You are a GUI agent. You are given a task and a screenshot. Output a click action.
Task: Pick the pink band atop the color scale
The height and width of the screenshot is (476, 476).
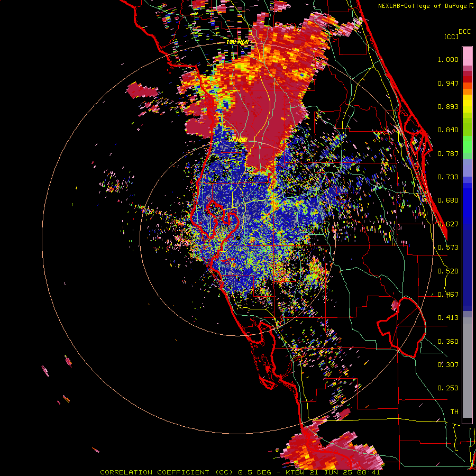[x=467, y=56]
